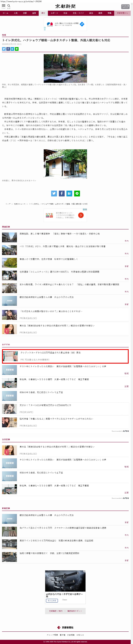133x644 pixels.
Task: Click the もっとみる button in game ad
Action: [52, 601]
